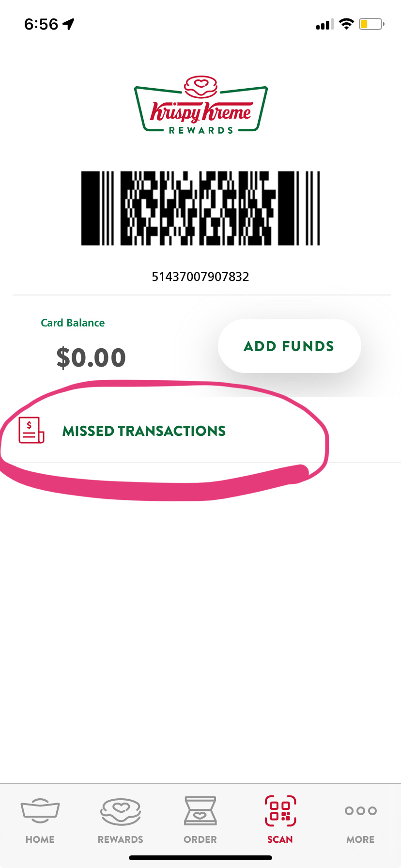Tap the rewards barcode image
Screen dimensions: 401x868
(200, 208)
